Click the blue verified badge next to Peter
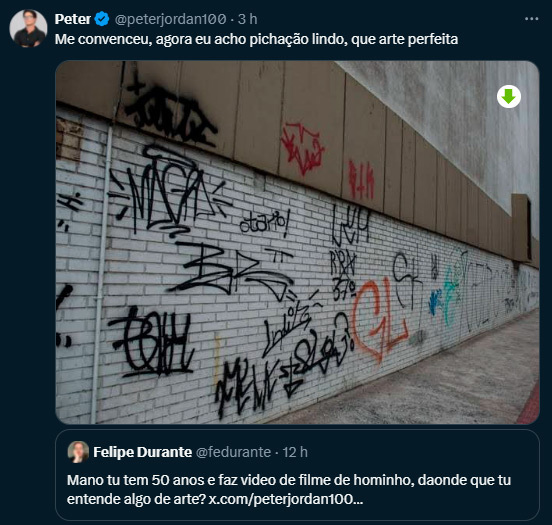Image resolution: width=552 pixels, height=525 pixels. tap(102, 19)
